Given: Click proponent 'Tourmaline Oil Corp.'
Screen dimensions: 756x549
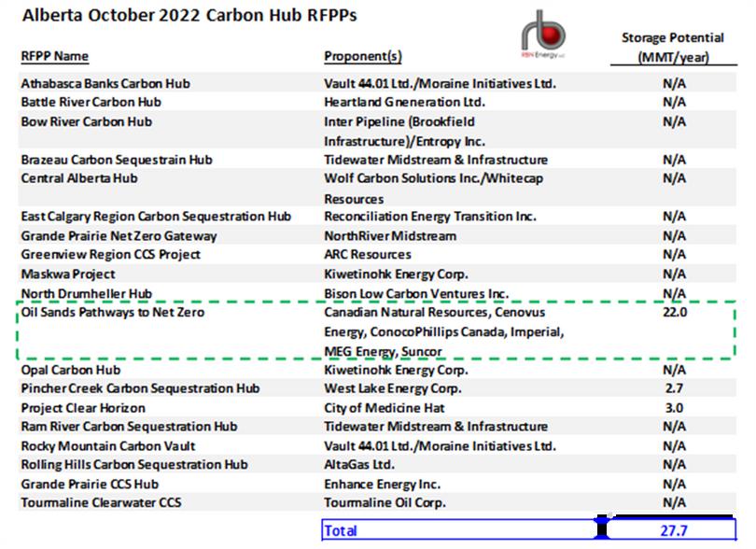Looking at the screenshot, I should (x=385, y=502).
